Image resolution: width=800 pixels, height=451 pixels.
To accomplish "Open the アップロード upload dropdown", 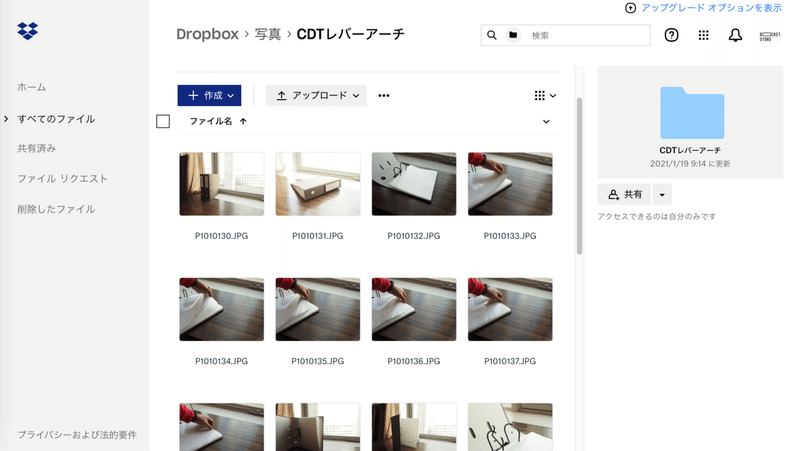I will point(316,95).
